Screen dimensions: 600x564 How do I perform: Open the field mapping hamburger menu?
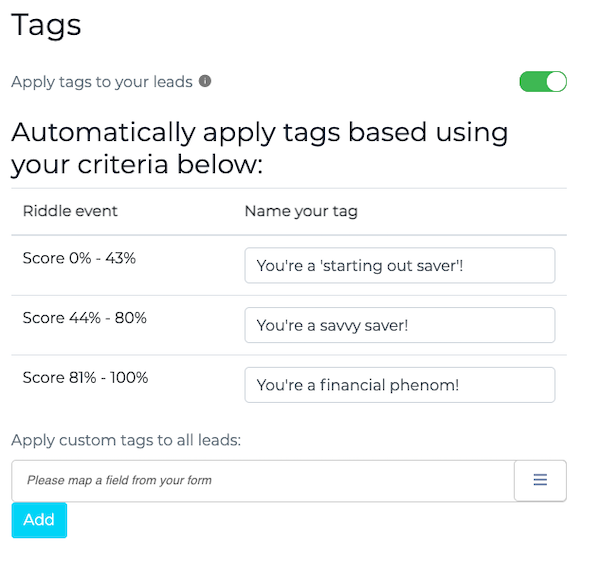point(540,480)
